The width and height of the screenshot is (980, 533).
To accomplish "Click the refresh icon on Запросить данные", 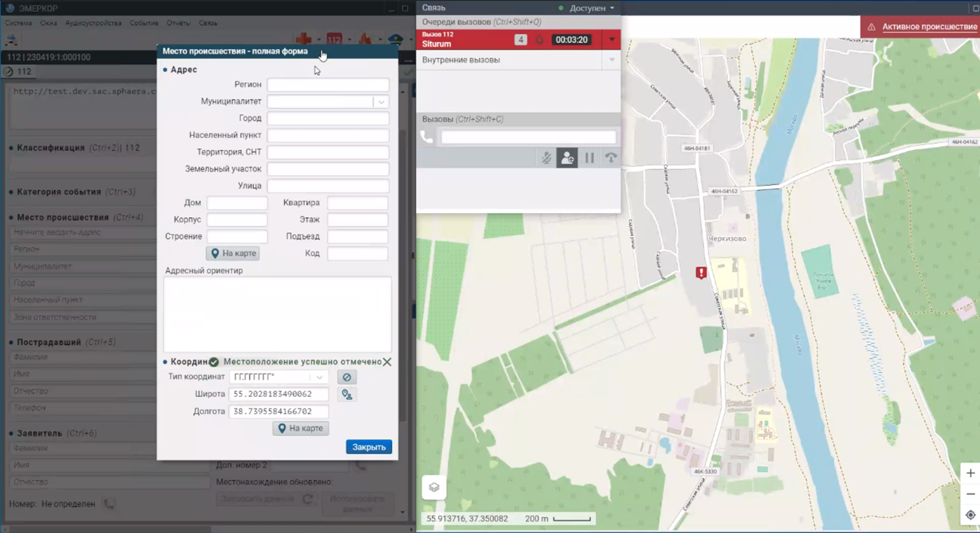I will click(308, 499).
